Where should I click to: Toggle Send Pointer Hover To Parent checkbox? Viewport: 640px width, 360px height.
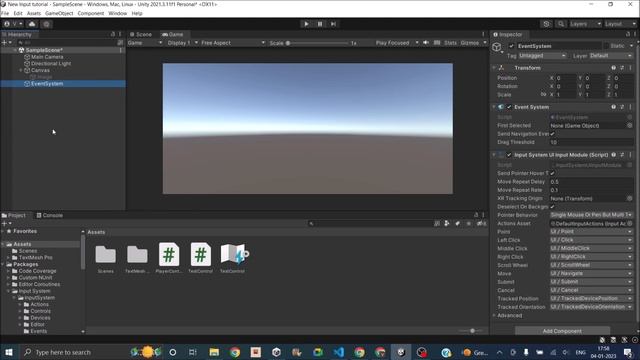(552, 173)
